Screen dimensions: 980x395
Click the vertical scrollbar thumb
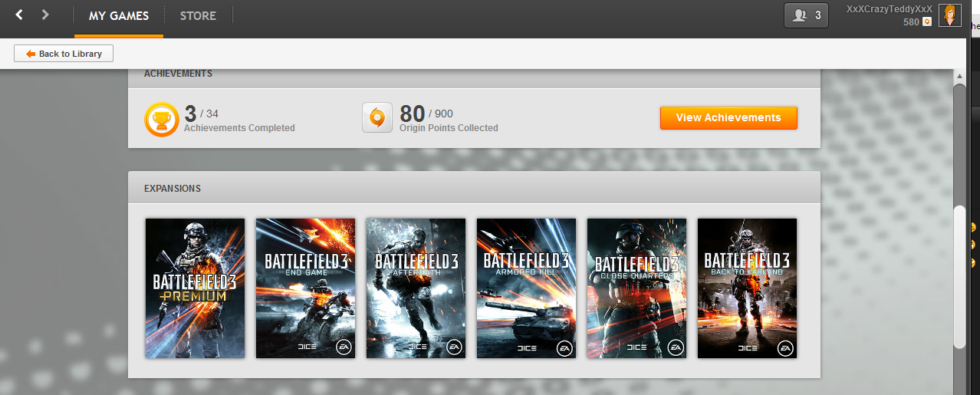pos(959,278)
